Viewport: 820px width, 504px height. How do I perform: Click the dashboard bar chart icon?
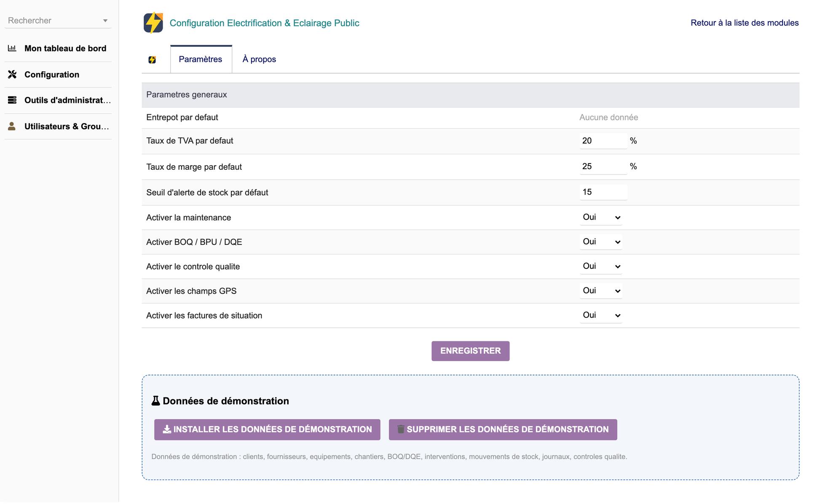tap(12, 48)
